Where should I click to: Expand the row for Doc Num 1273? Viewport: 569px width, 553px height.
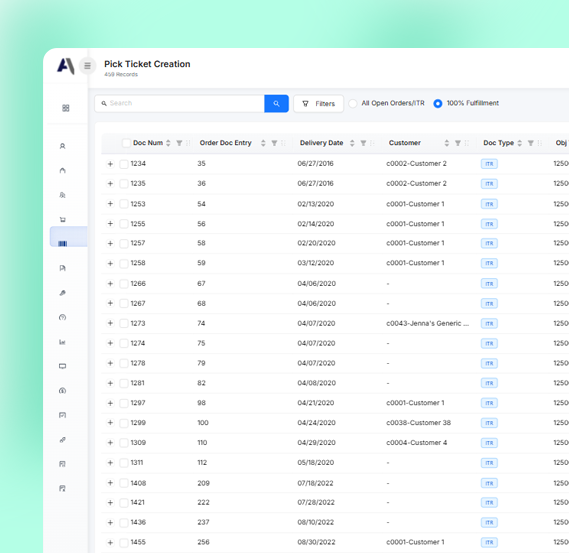[x=110, y=323]
